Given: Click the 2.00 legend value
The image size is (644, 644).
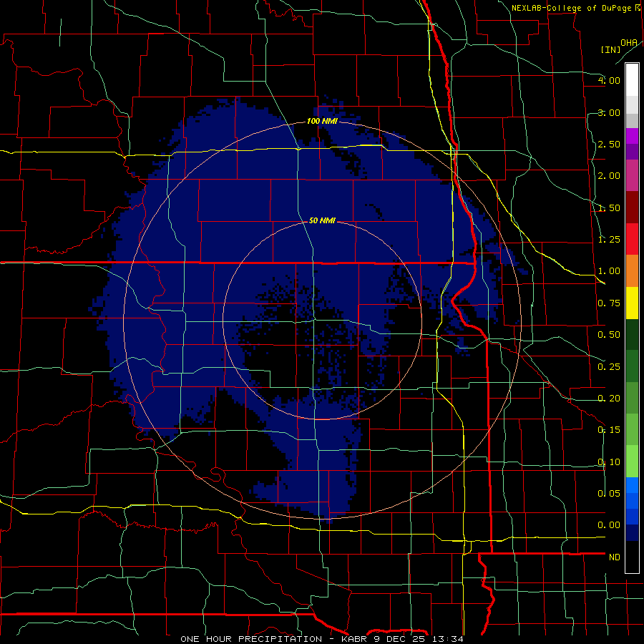Looking at the screenshot, I should pyautogui.click(x=609, y=176).
